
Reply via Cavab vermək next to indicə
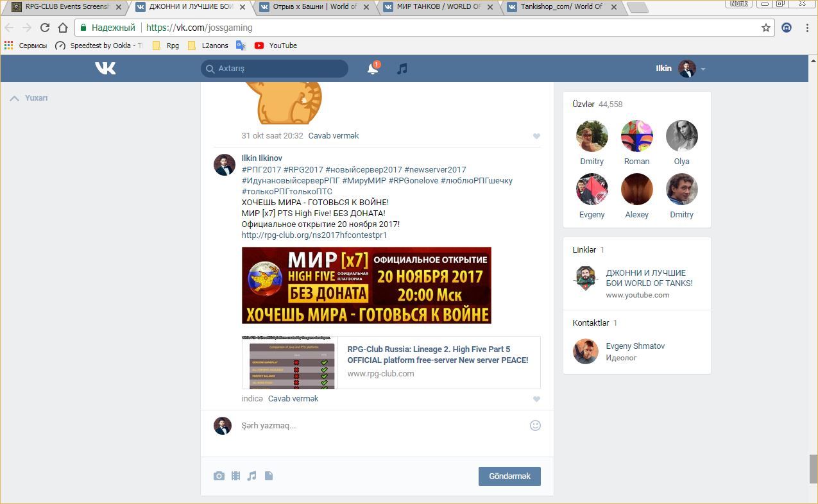pyautogui.click(x=293, y=399)
